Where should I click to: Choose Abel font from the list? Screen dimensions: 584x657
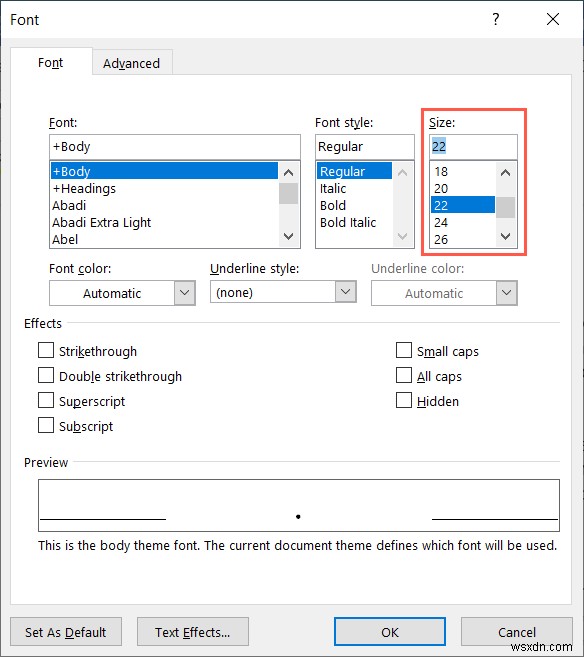pos(164,239)
